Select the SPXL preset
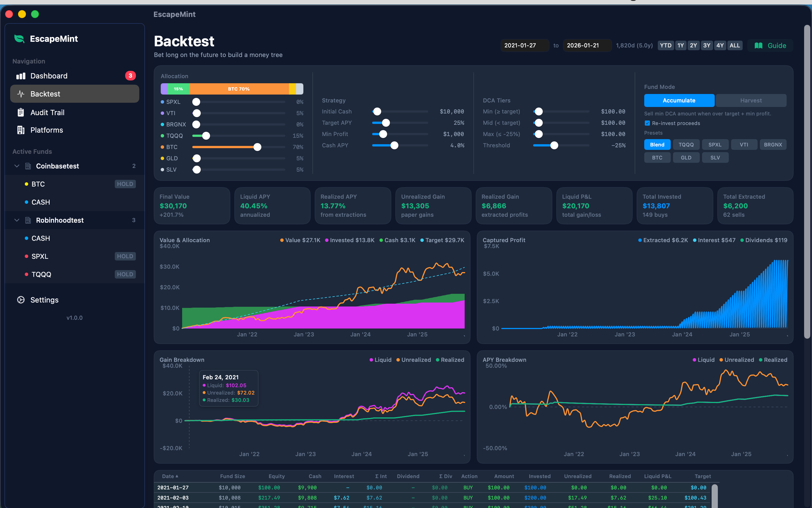Screen dimensions: 812x508 [x=715, y=145]
